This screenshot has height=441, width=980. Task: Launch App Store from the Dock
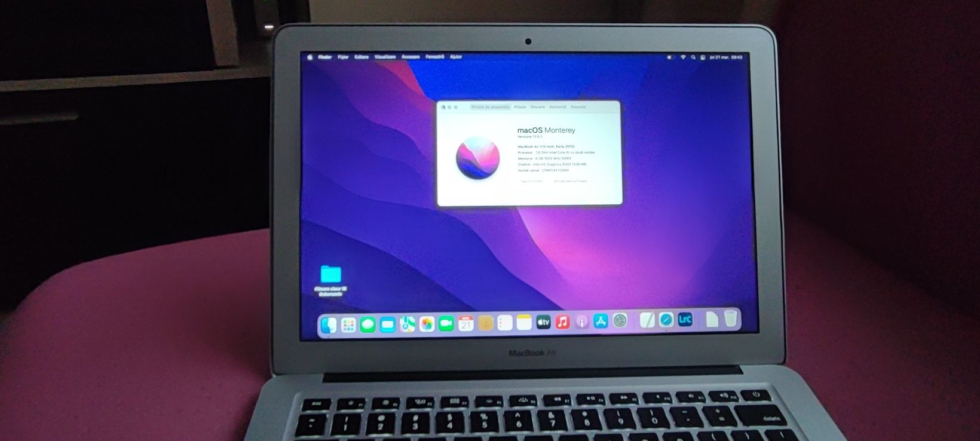pos(601,321)
